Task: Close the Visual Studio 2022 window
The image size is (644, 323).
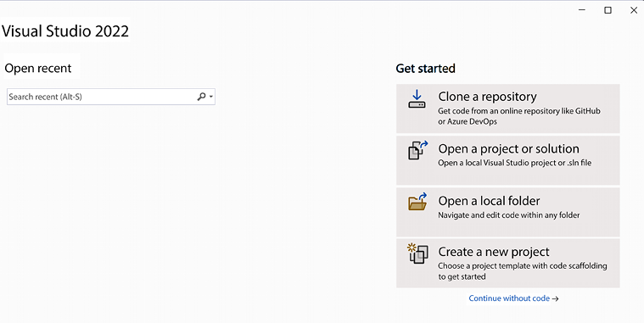Action: (634, 10)
